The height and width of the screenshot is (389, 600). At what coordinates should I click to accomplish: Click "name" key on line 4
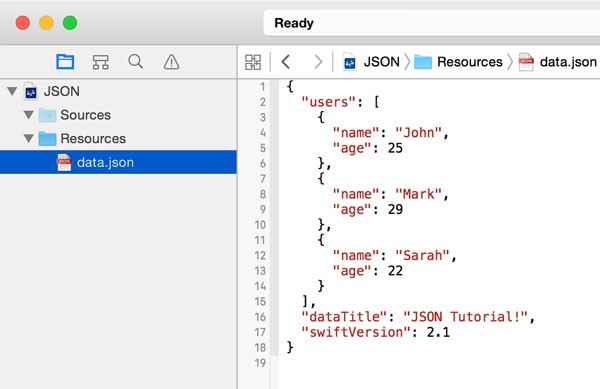pos(356,133)
